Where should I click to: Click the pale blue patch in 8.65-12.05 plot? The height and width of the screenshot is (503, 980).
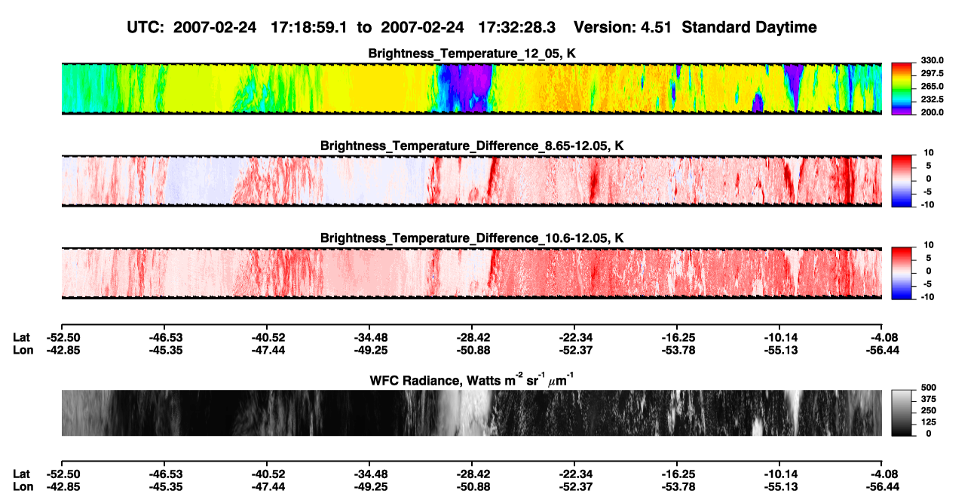[x=202, y=179]
